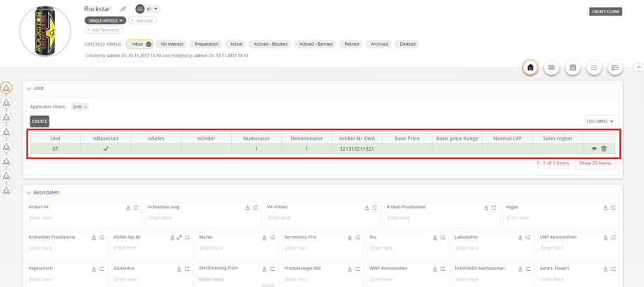
Task: View the ST unit row with eye icon
Action: click(594, 149)
